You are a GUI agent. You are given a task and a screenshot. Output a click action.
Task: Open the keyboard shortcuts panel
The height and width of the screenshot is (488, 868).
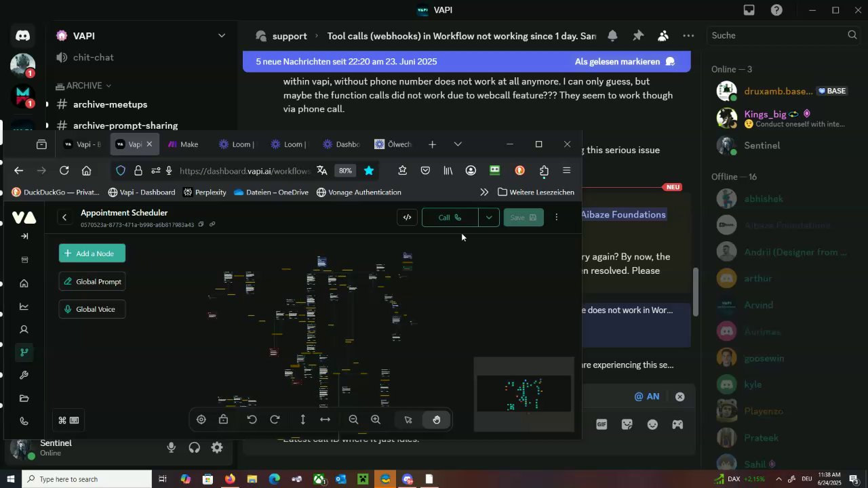(68, 420)
